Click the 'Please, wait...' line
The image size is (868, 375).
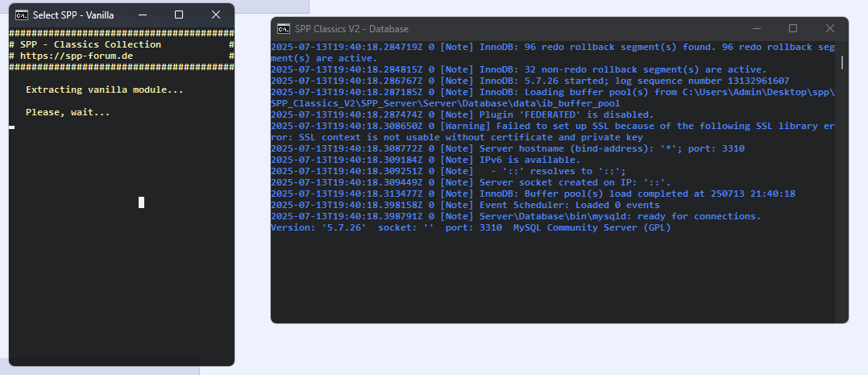68,112
